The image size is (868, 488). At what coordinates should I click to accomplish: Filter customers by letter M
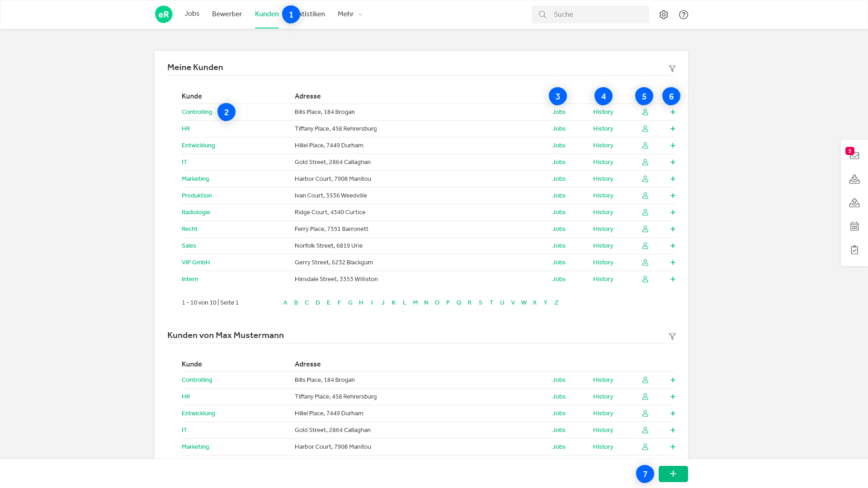415,303
